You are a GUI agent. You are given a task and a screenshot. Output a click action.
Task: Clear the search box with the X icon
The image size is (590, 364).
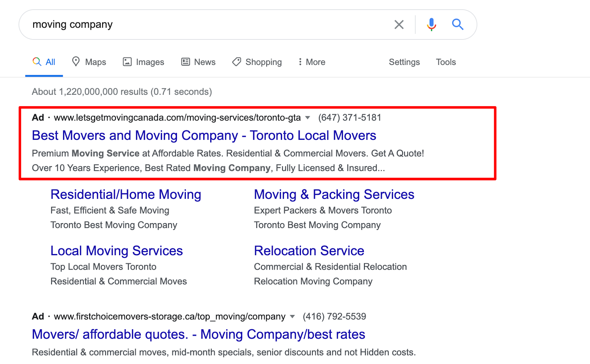(x=399, y=25)
